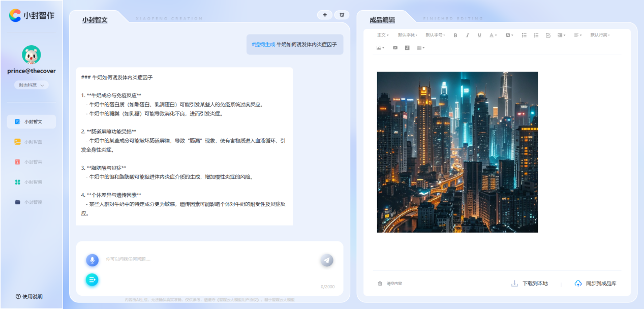Click the 下载到本地 button
The width and height of the screenshot is (644, 309).
530,284
